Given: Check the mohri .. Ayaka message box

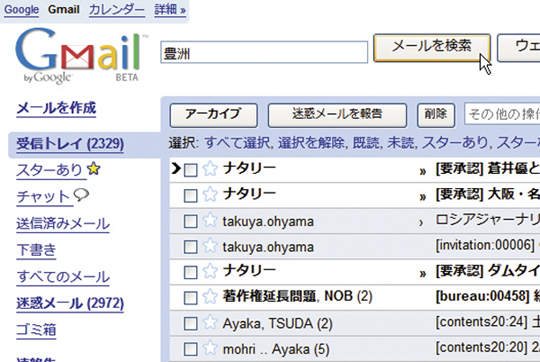Looking at the screenshot, I should pos(190,349).
